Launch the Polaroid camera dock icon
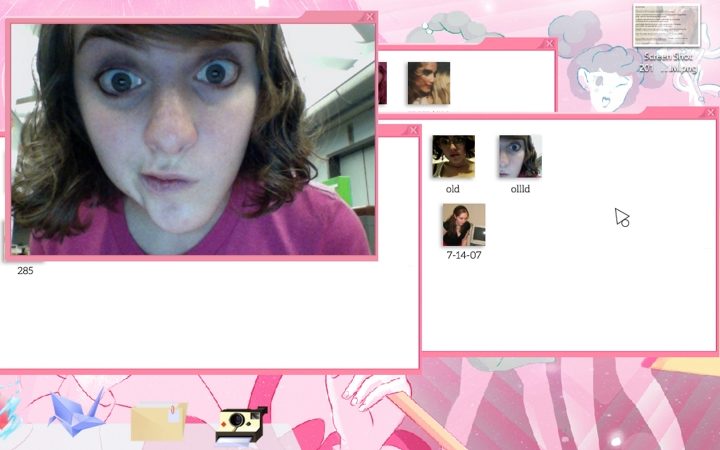Viewport: 720px width, 450px height. 241,424
